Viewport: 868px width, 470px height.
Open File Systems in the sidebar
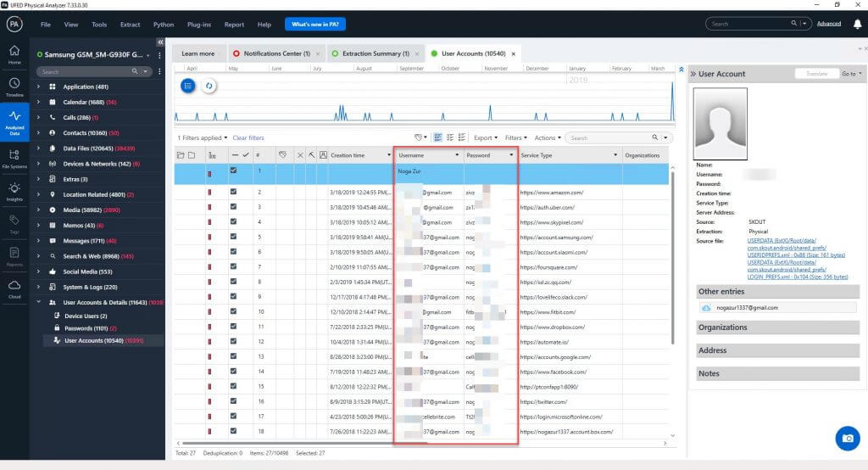[x=14, y=158]
